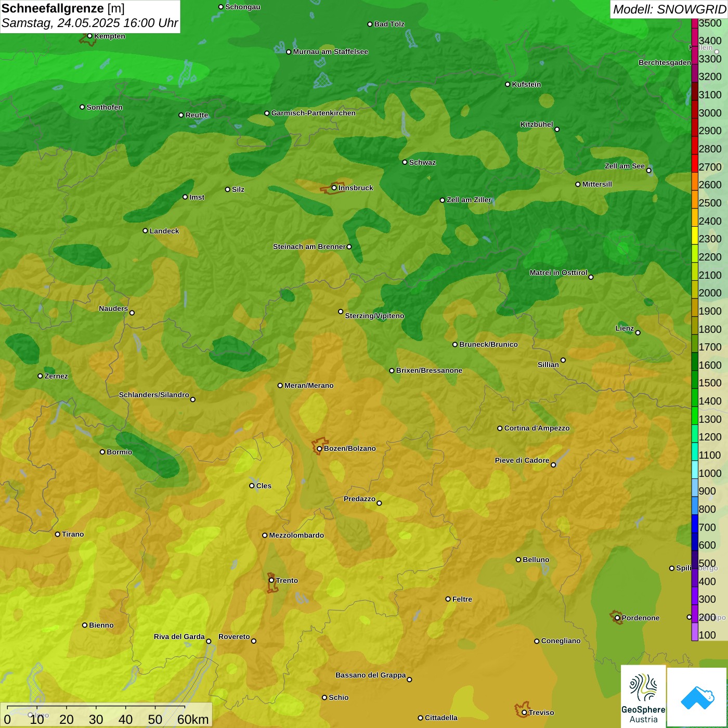The width and height of the screenshot is (728, 728).
Task: Click the Sonthofen label
Action: coord(105,107)
